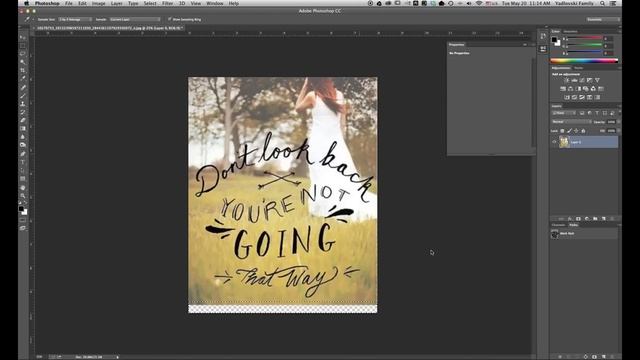The image size is (640, 360).
Task: Open blend mode Normal dropdown
Action: [571, 122]
